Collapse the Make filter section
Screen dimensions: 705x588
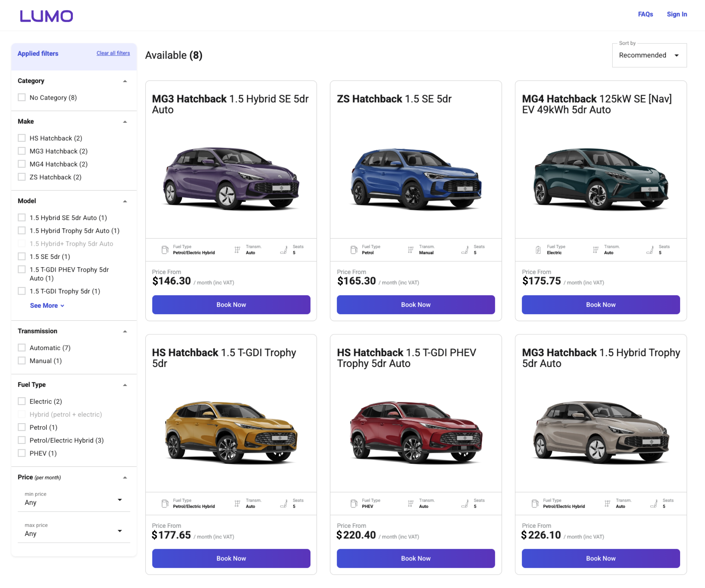pos(125,122)
